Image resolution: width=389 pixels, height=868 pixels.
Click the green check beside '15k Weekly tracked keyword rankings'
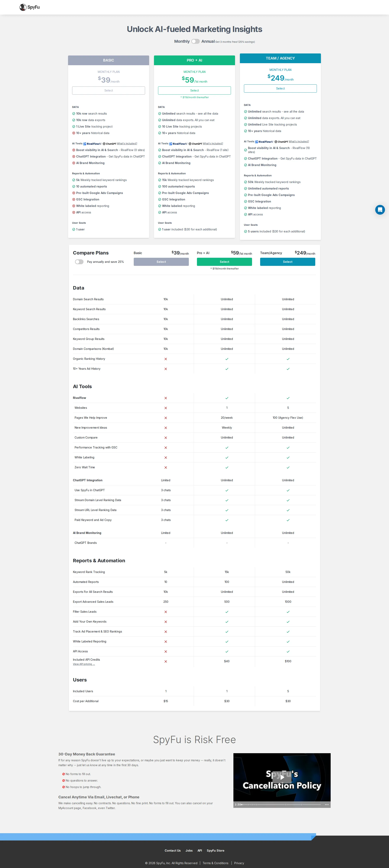pos(159,180)
